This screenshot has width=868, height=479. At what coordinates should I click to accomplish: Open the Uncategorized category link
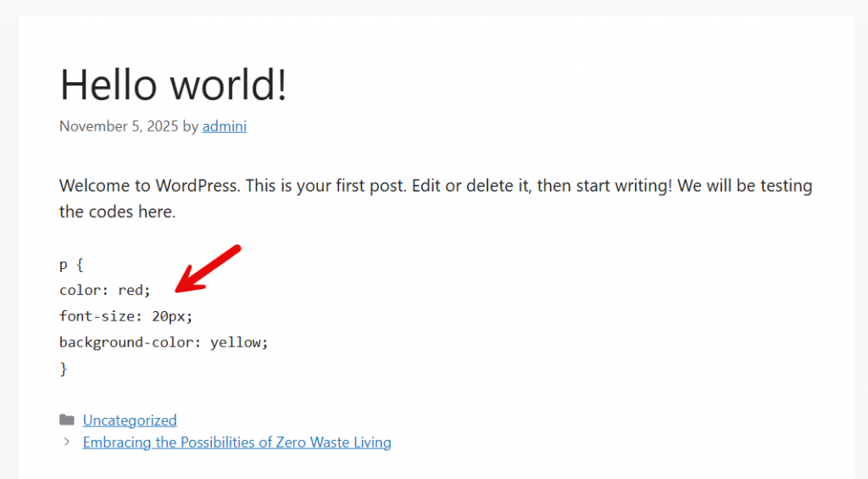130,420
